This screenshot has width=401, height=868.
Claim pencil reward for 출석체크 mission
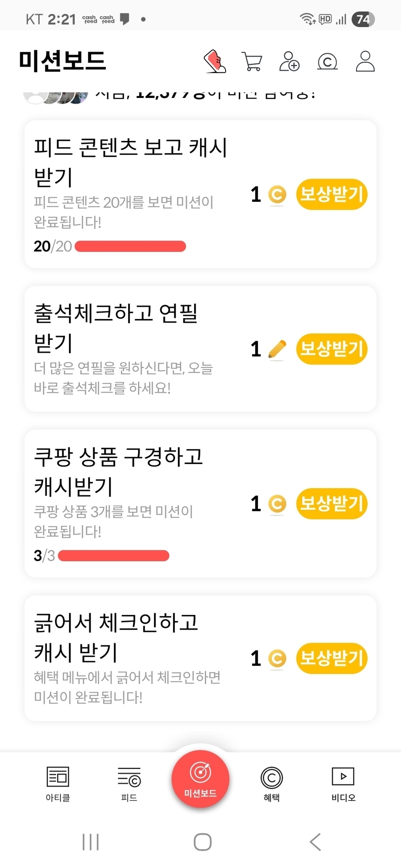pos(331,349)
